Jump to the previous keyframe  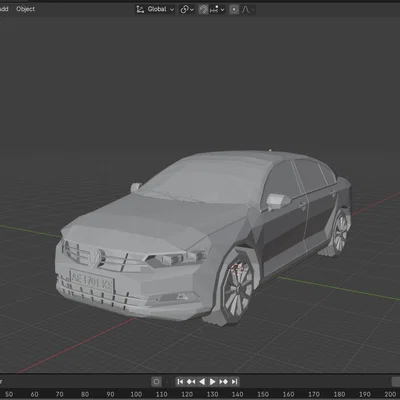click(x=191, y=381)
